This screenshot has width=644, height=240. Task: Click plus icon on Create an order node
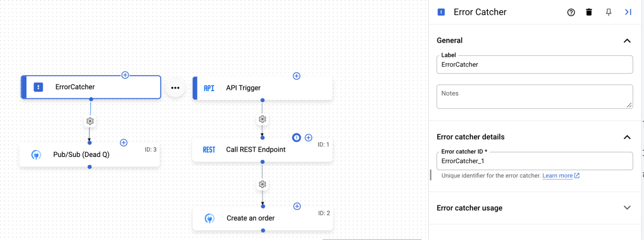coord(297,206)
